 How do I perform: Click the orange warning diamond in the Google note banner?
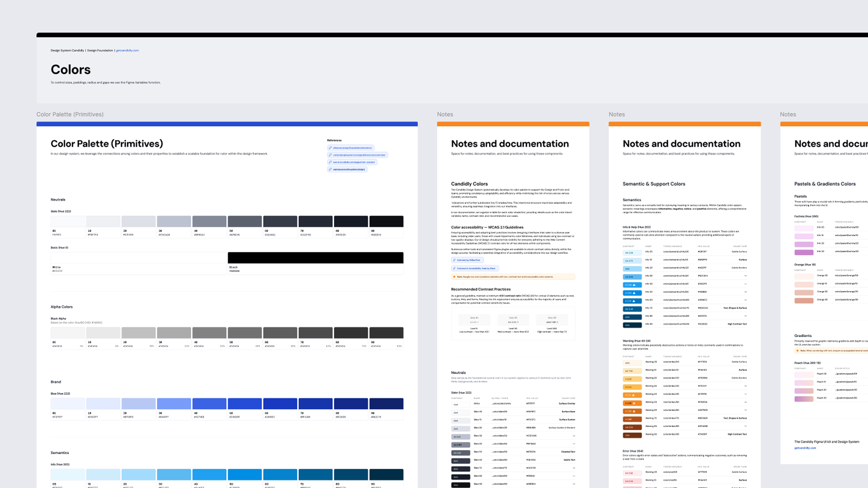click(455, 276)
